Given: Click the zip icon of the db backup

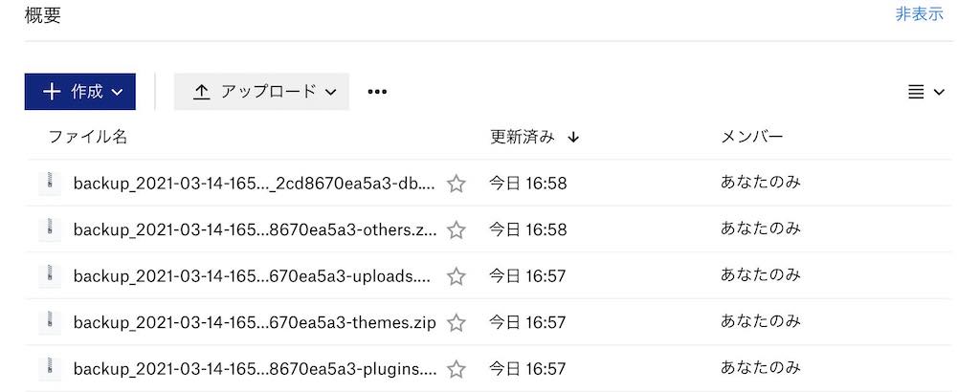Looking at the screenshot, I should coord(50,183).
